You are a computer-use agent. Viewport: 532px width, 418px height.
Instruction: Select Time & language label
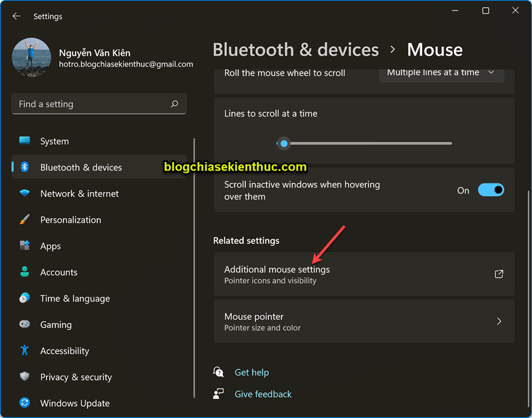[x=75, y=299]
